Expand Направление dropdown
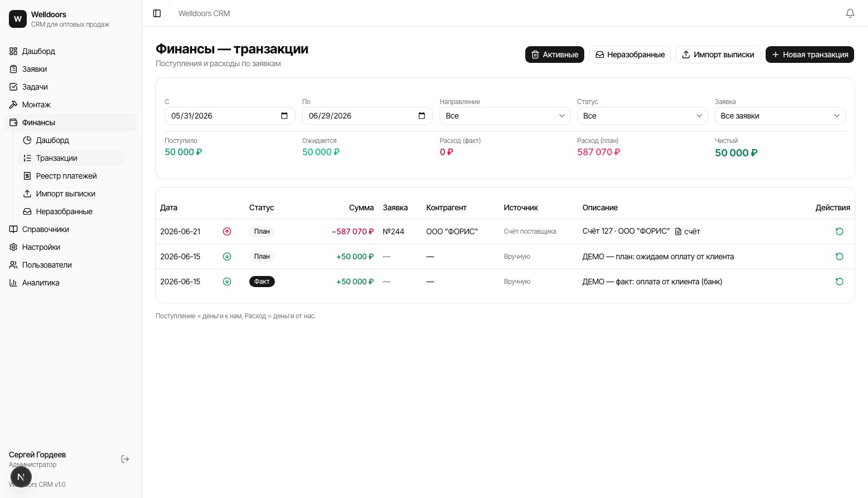 (505, 116)
